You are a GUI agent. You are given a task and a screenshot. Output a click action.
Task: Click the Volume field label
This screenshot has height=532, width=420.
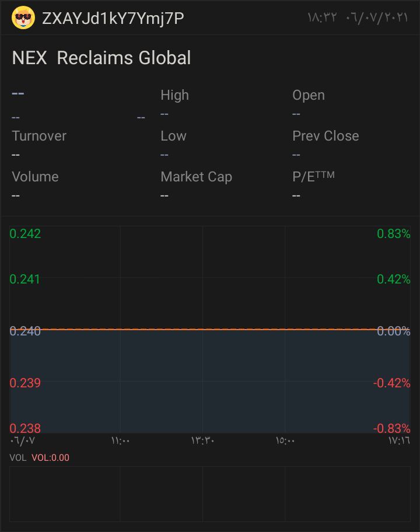click(35, 177)
